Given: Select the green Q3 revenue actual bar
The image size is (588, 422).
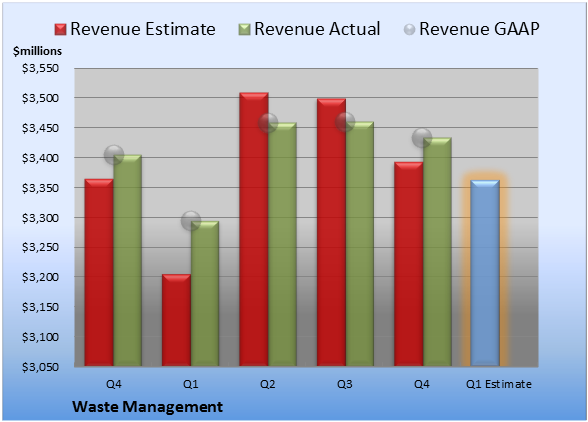Looking at the screenshot, I should point(360,243).
